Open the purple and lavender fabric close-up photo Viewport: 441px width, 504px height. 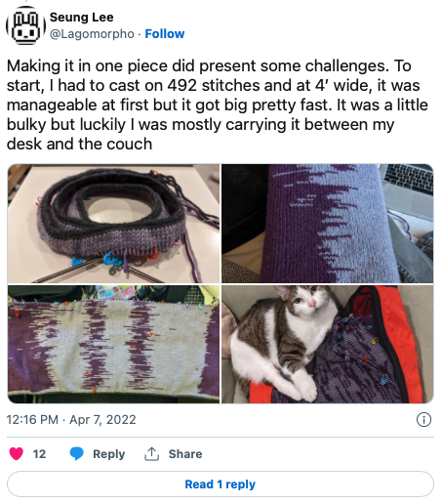[328, 224]
